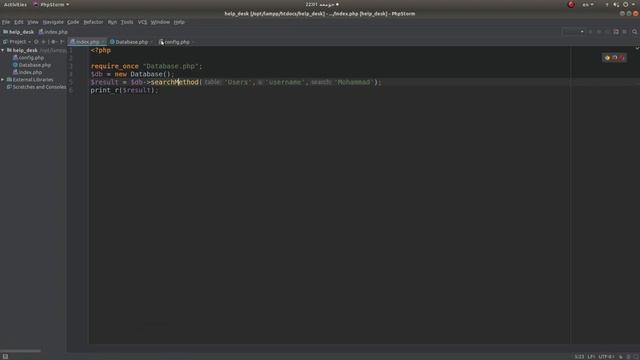Click cursor position indicator in status bar
Viewport: 640px width, 360px height.
579,357
